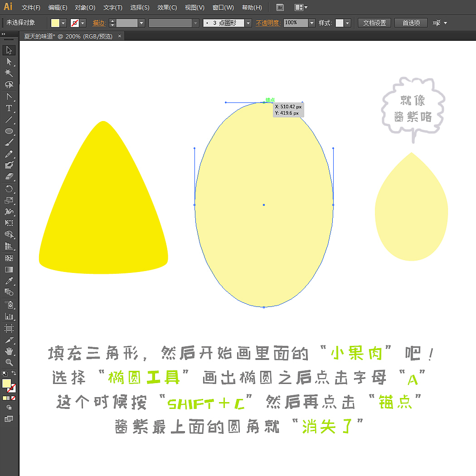Viewport: 476px width, 476px height.
Task: Click the 首选项 button
Action: 411,23
